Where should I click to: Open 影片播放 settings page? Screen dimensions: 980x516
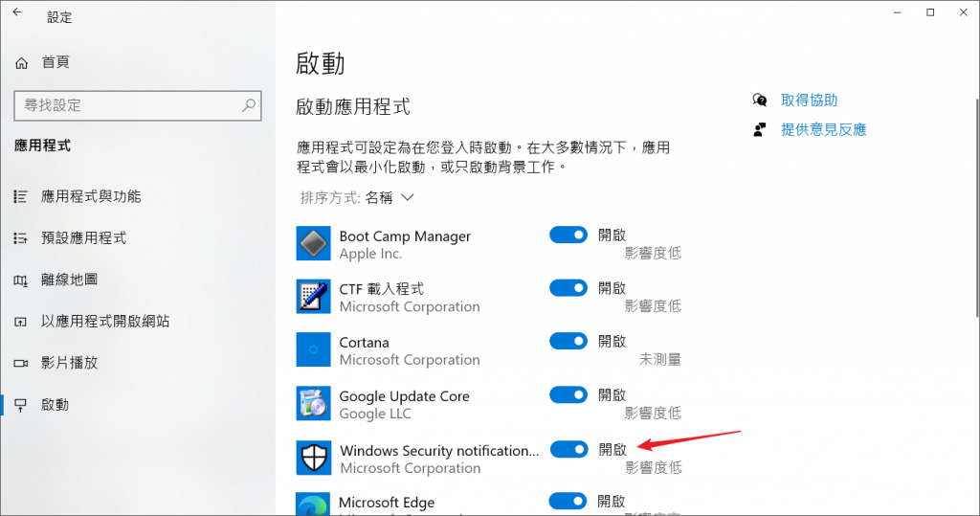69,363
